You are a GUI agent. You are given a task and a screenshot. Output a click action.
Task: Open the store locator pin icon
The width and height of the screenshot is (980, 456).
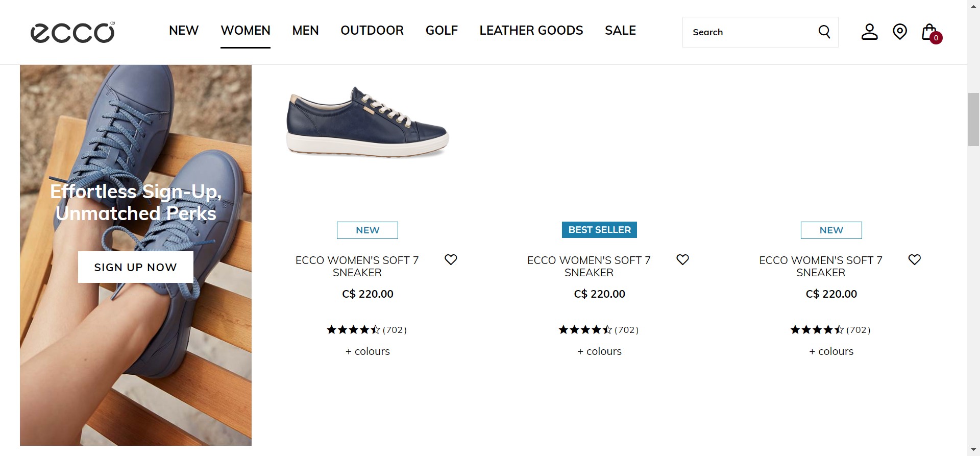[899, 32]
